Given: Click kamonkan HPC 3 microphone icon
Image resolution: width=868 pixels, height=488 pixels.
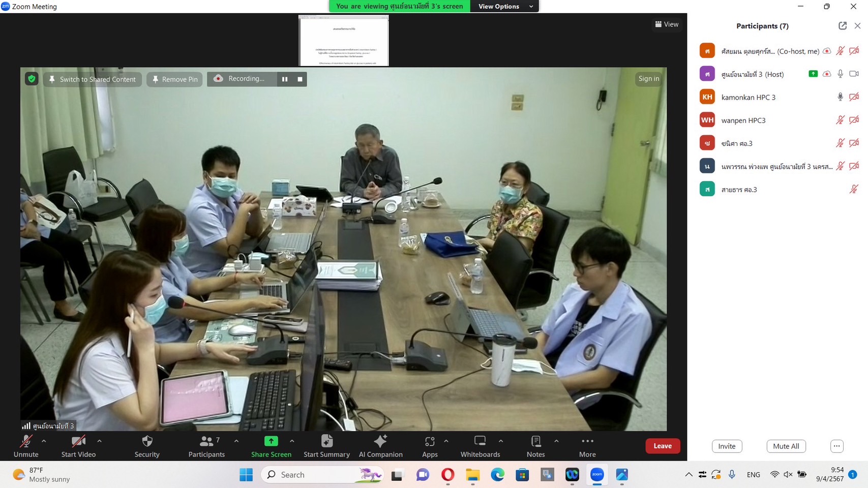Looking at the screenshot, I should click(x=840, y=97).
